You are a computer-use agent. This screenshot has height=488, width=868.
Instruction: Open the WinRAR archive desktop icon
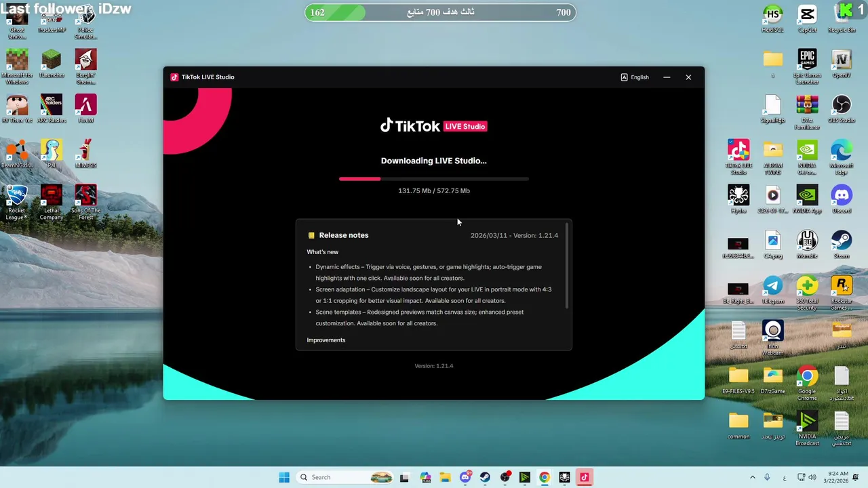point(807,113)
